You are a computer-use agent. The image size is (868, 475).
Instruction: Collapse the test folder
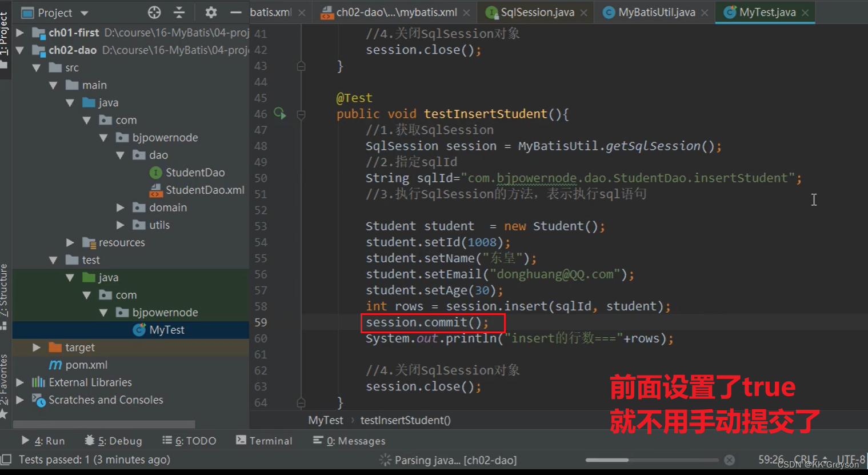pyautogui.click(x=53, y=260)
